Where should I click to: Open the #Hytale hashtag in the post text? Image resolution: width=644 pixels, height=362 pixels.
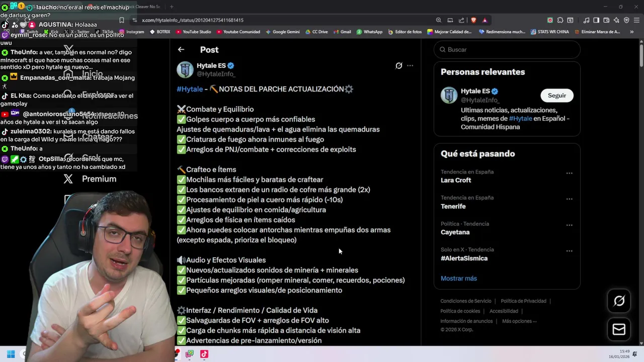(190, 89)
